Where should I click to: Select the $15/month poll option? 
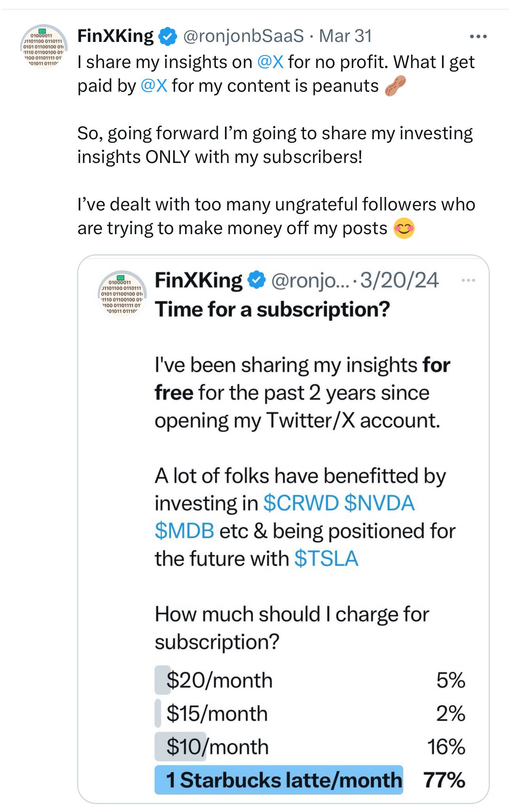click(310, 714)
